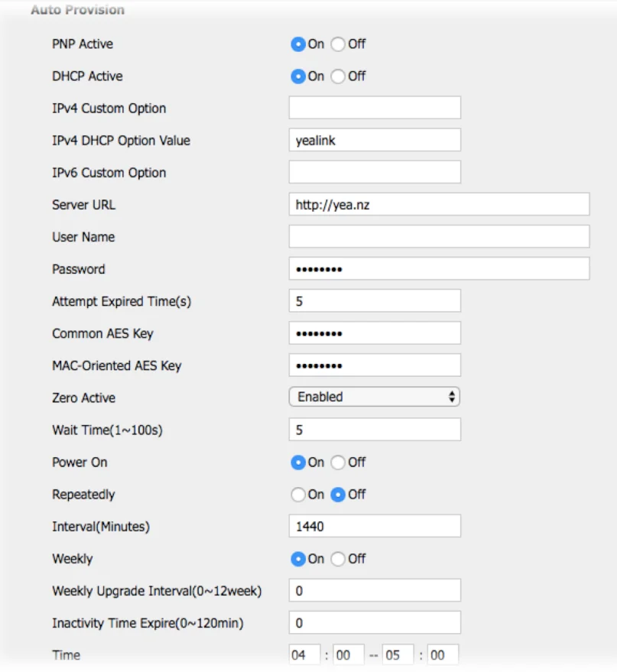The height and width of the screenshot is (672, 617).
Task: Edit the Attempt Expired Time value
Action: pos(374,300)
